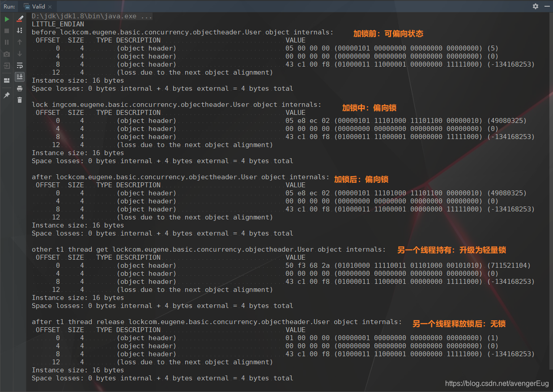
Task: Expand the folded java.exe command line
Action: click(x=92, y=16)
